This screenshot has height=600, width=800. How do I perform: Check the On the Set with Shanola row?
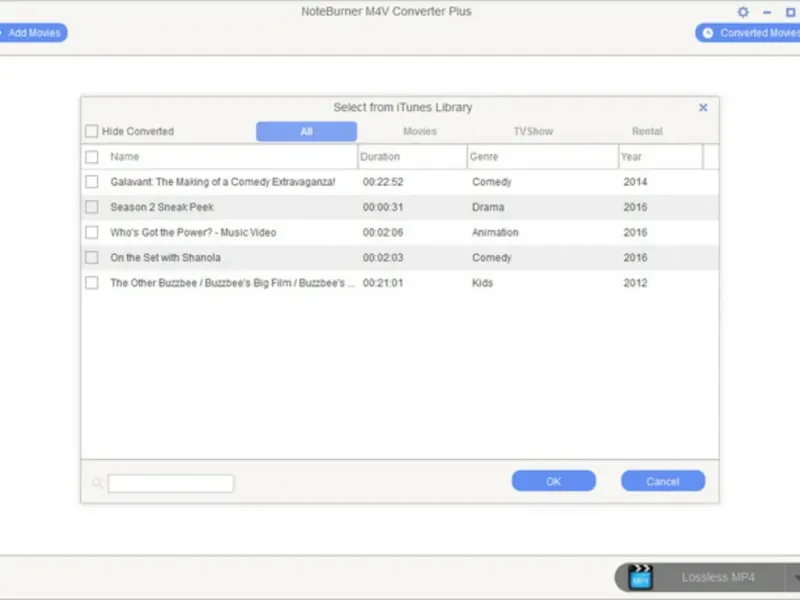(92, 258)
